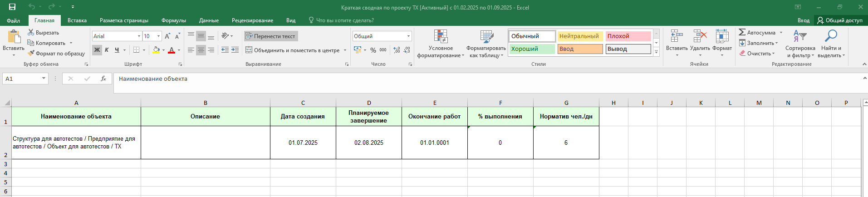Open Форматировать как таблицу gallery
The height and width of the screenshot is (197, 868).
click(x=486, y=44)
